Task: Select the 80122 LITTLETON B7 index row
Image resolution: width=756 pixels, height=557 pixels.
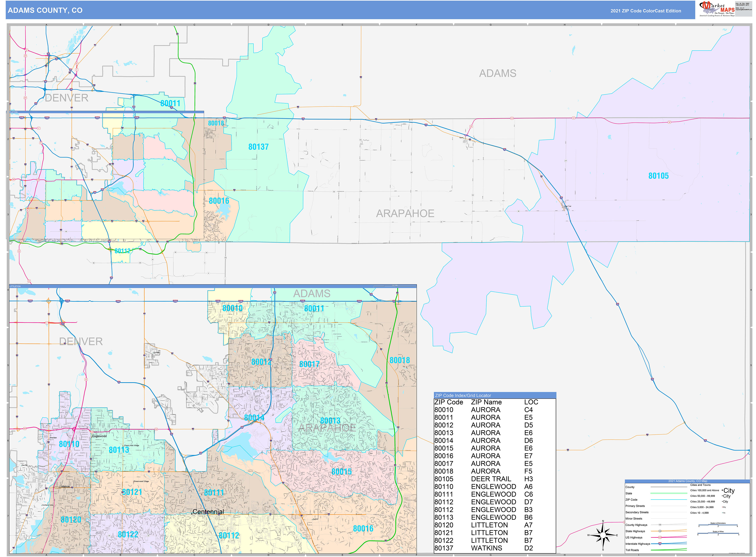Action: (495, 541)
